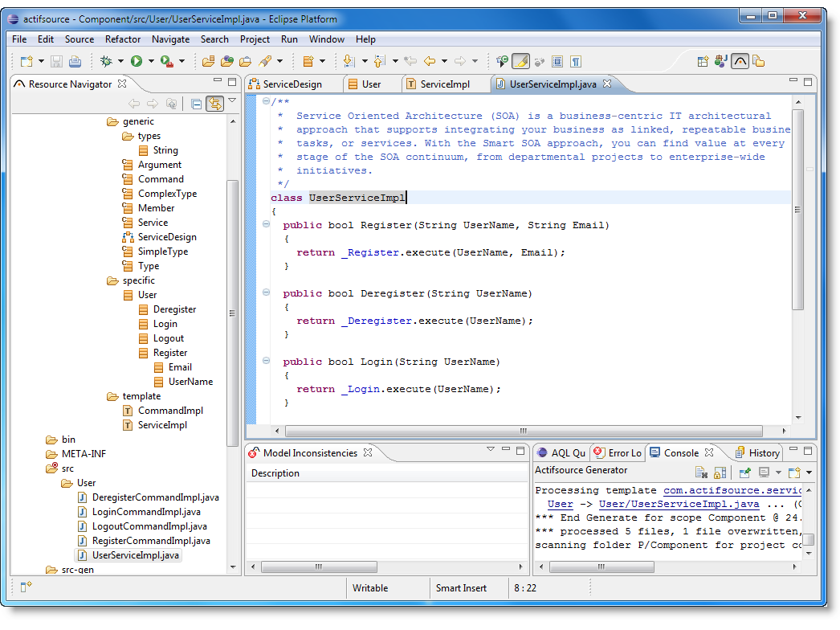This screenshot has width=840, height=630.
Task: Toggle Scroll Lock in Console toolbar
Action: (720, 472)
